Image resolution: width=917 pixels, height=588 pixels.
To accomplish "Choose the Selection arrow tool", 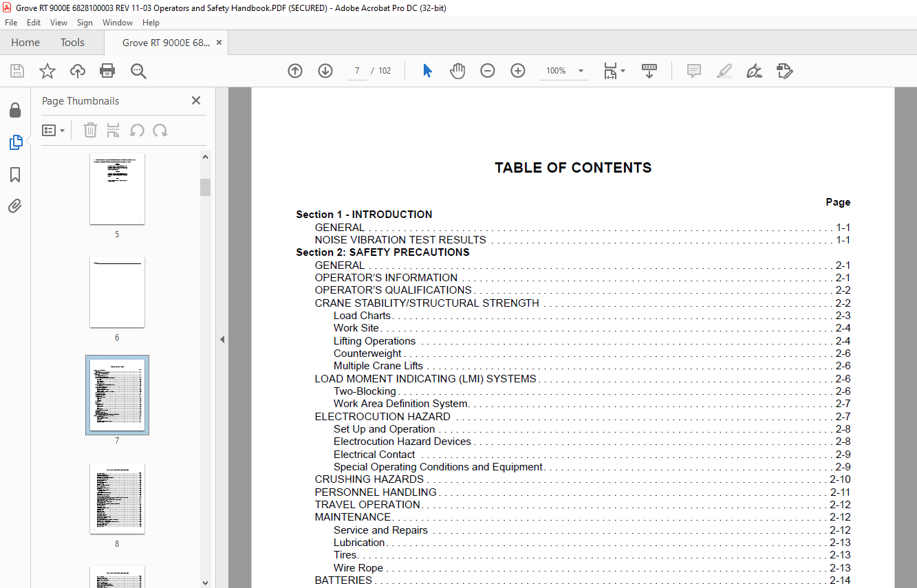I will pyautogui.click(x=427, y=71).
